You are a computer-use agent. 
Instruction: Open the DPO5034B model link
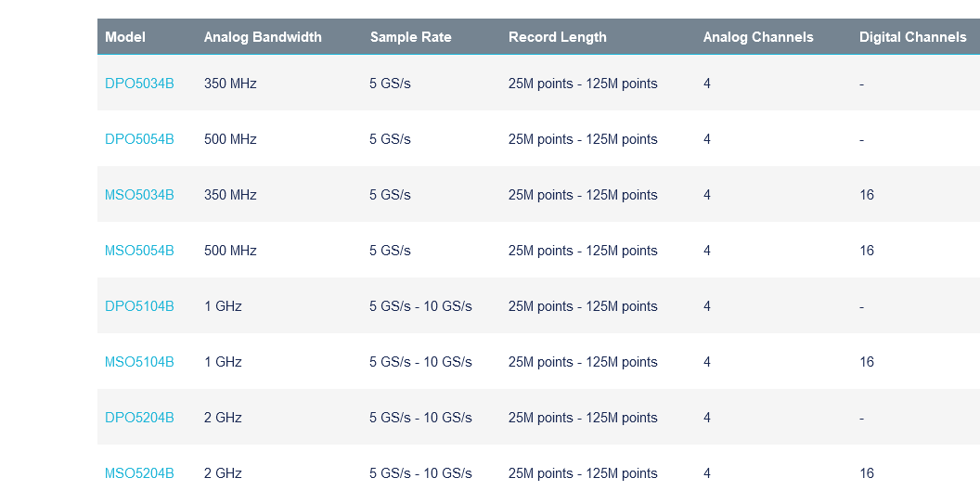click(x=139, y=84)
